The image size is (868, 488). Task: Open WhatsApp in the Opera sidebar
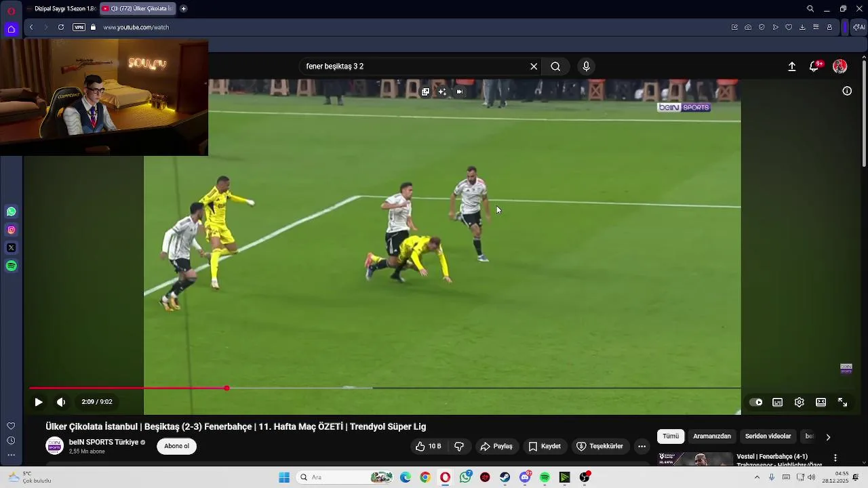click(12, 211)
